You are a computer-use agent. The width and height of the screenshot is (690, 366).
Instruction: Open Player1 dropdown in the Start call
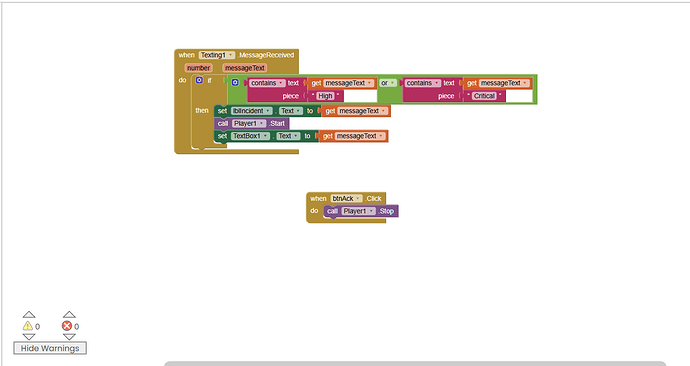coord(249,124)
